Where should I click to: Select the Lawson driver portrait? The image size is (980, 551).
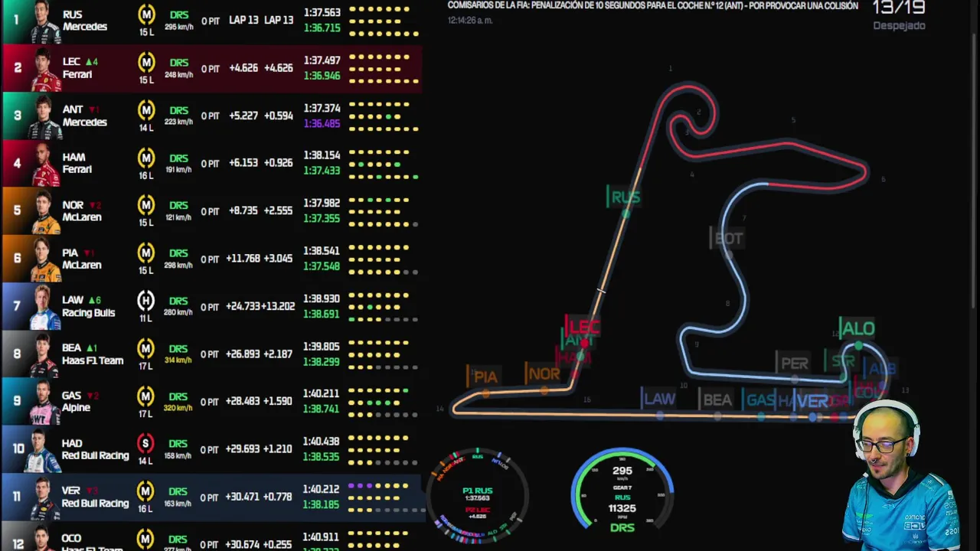coord(44,307)
